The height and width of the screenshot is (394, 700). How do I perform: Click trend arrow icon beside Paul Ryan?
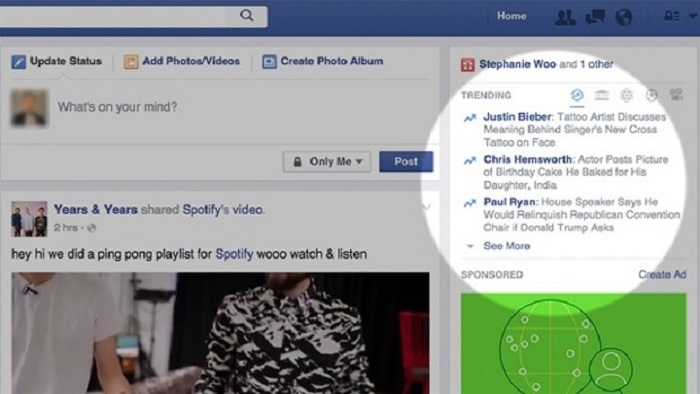pyautogui.click(x=470, y=203)
